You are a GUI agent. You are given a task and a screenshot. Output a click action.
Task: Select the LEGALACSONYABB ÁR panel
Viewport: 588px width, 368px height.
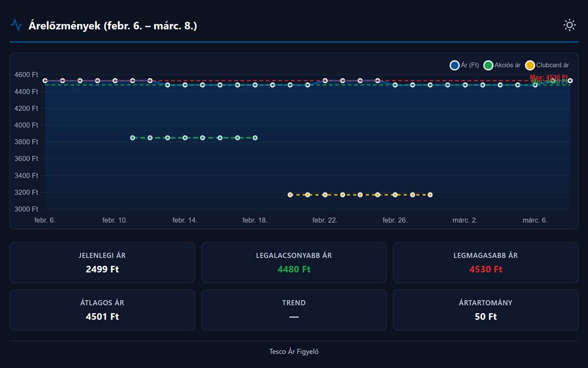pyautogui.click(x=294, y=263)
